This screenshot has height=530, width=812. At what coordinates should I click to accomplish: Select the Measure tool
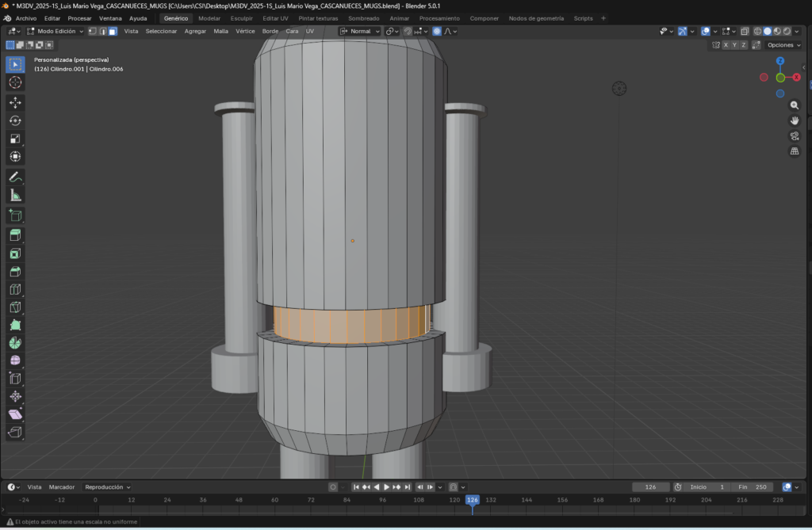[15, 195]
